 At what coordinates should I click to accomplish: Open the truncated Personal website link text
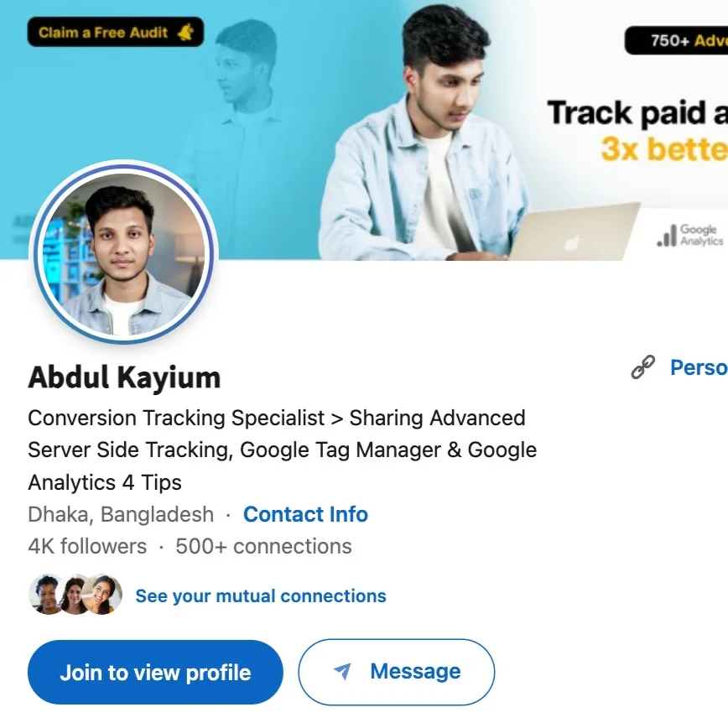[x=698, y=367]
